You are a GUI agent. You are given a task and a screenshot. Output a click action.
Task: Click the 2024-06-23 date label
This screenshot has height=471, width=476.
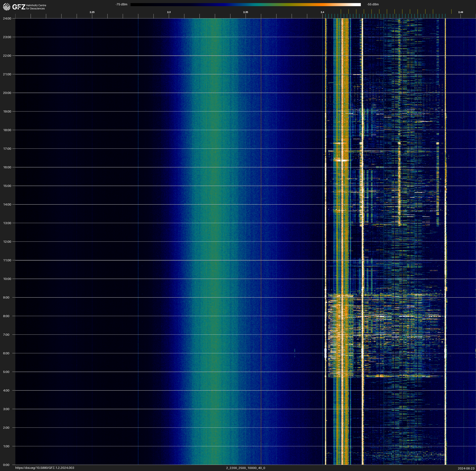click(x=466, y=468)
